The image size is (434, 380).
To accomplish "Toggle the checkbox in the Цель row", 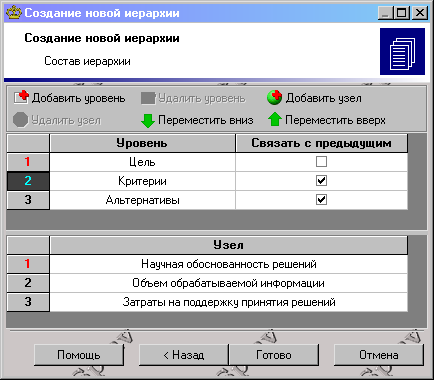I will point(321,162).
